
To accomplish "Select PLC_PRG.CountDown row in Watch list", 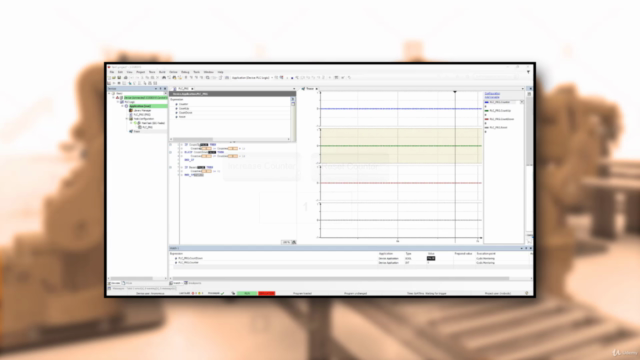I will (x=350, y=258).
